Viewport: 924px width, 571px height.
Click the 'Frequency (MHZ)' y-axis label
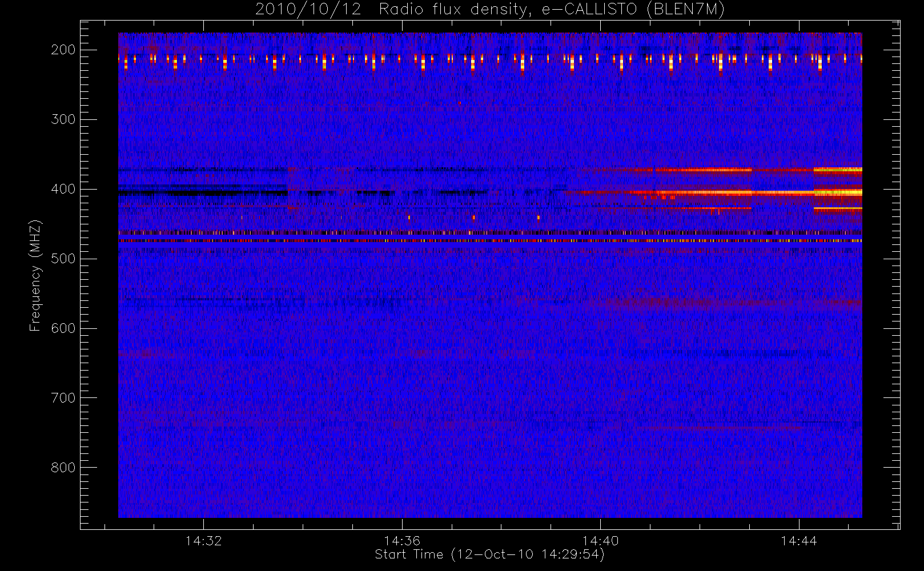(35, 275)
